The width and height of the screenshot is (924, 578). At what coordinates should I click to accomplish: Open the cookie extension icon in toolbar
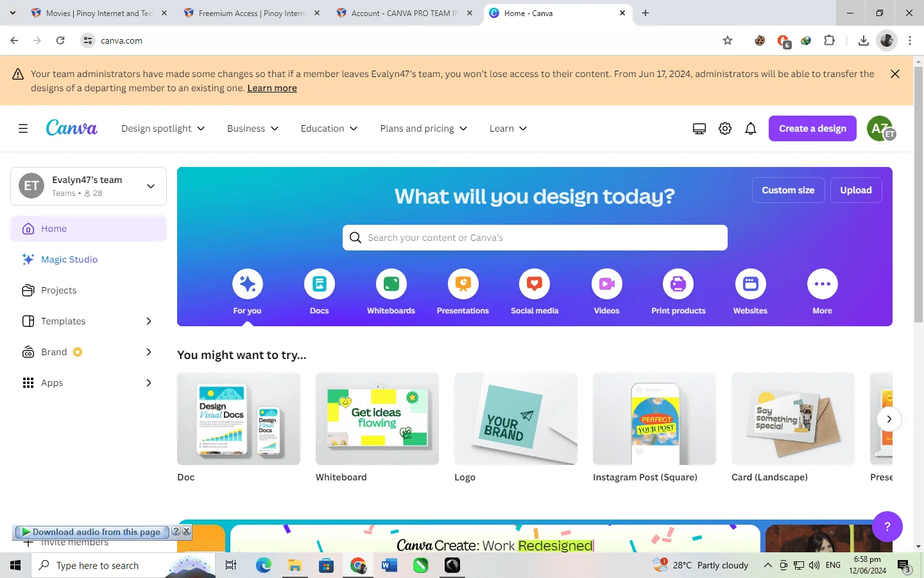point(760,40)
